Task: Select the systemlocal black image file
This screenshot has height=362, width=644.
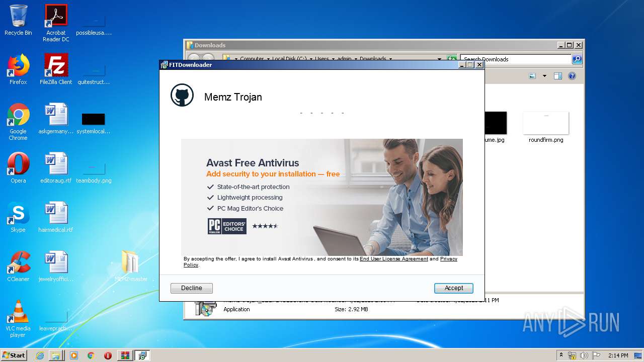Action: (94, 123)
